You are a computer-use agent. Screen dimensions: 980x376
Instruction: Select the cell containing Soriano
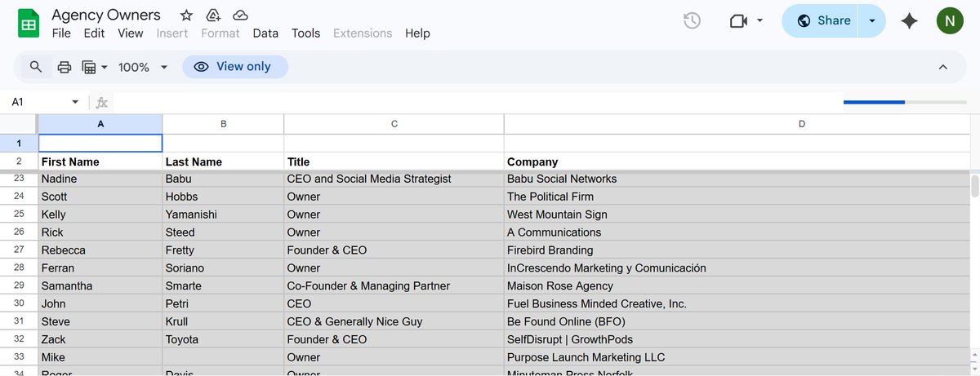(x=223, y=268)
